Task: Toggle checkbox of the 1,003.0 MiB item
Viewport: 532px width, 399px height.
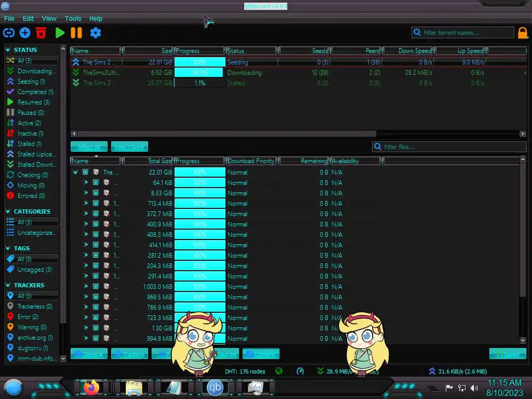Action: click(96, 287)
